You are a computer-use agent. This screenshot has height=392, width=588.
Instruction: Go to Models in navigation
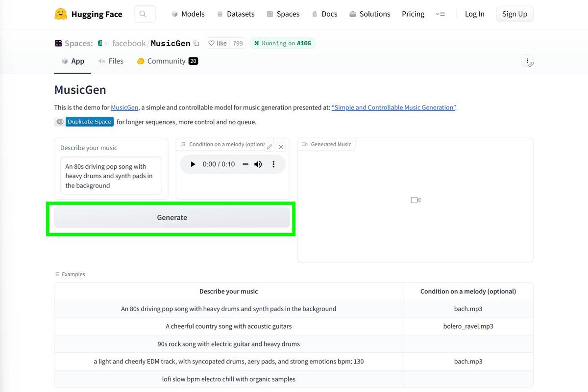click(188, 14)
